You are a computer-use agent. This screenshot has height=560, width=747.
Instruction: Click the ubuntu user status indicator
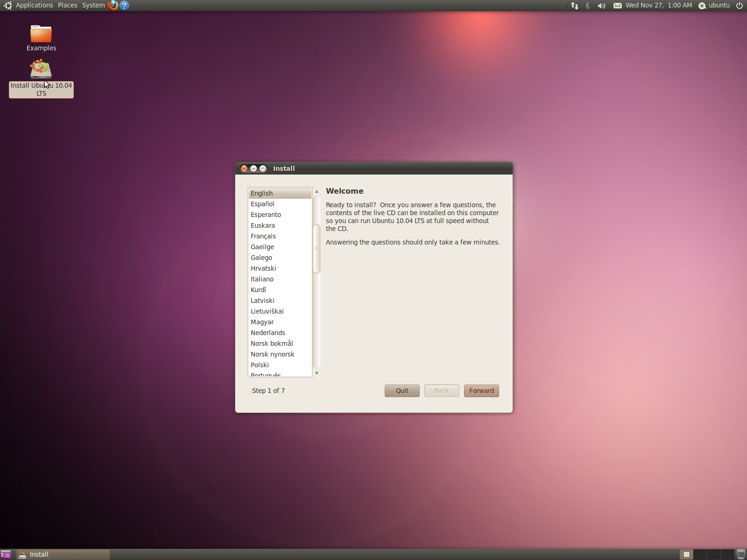click(714, 5)
